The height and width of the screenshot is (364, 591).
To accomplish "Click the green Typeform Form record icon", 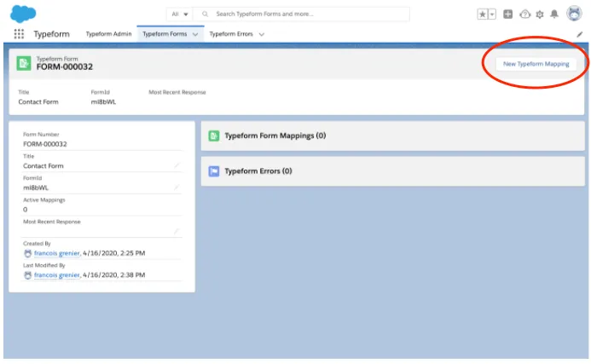I will tap(23, 63).
